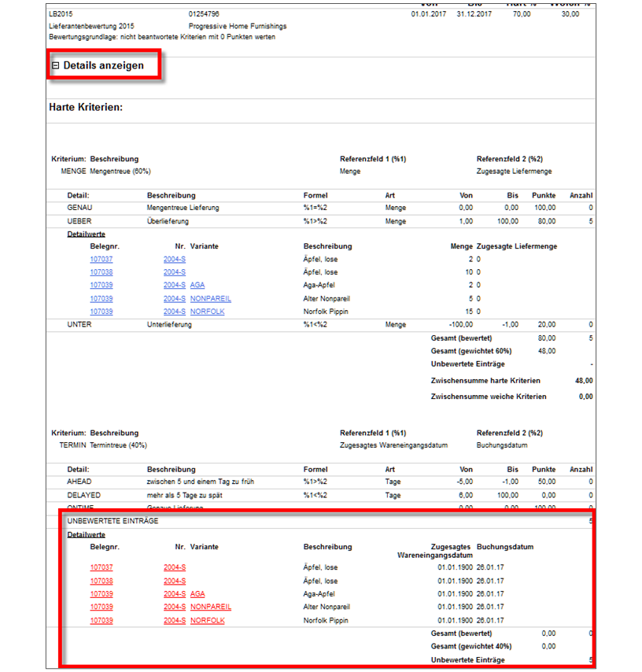Select the weighted total value 48,00 beside Gesamt (gewichtet 60%)
642x672 pixels.
point(547,351)
